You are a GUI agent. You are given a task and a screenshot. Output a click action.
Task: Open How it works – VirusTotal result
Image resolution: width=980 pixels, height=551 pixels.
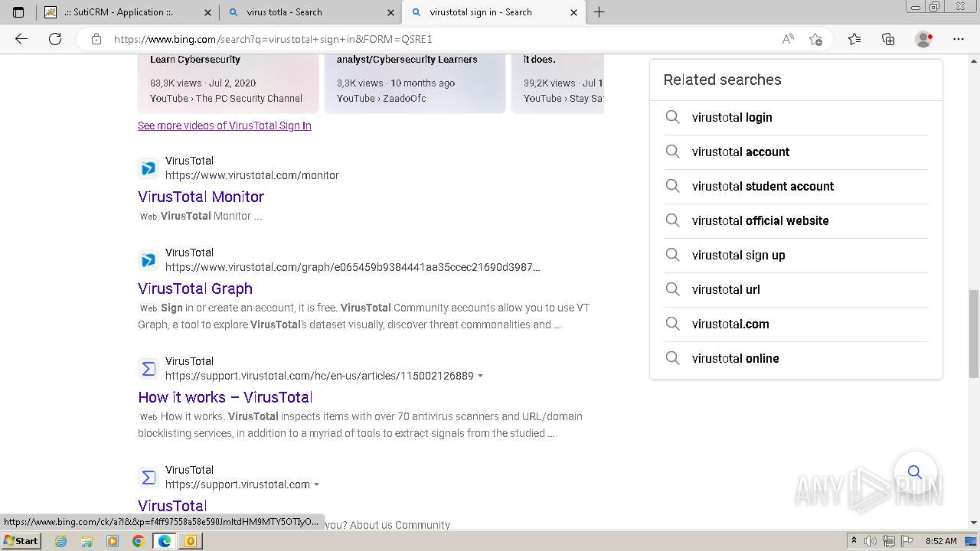(x=225, y=397)
